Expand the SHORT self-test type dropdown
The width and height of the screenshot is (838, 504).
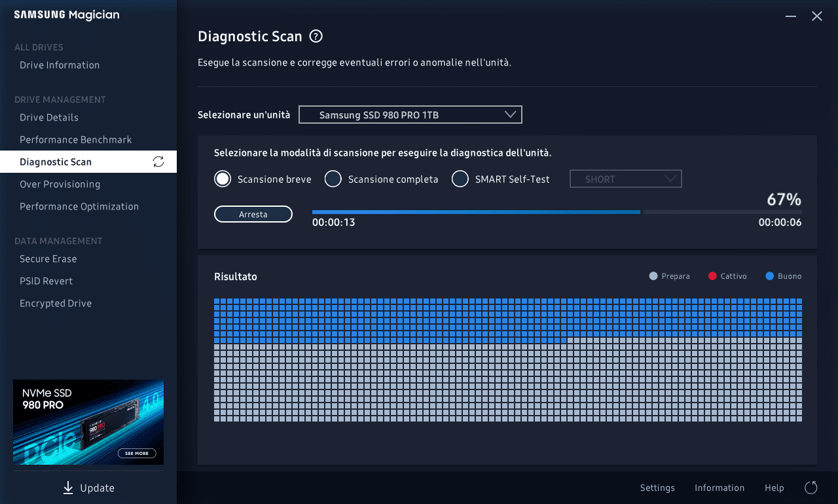(x=625, y=179)
